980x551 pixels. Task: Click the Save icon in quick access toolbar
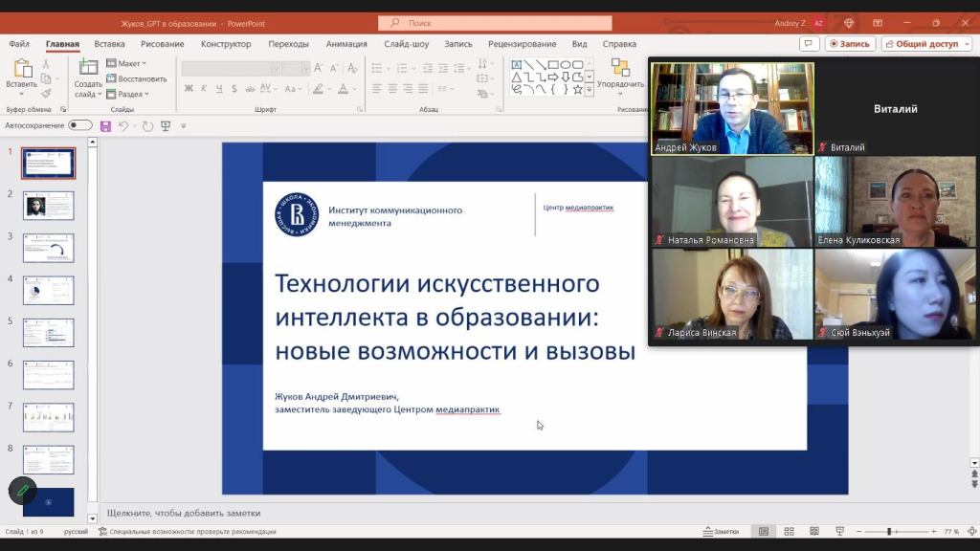105,126
